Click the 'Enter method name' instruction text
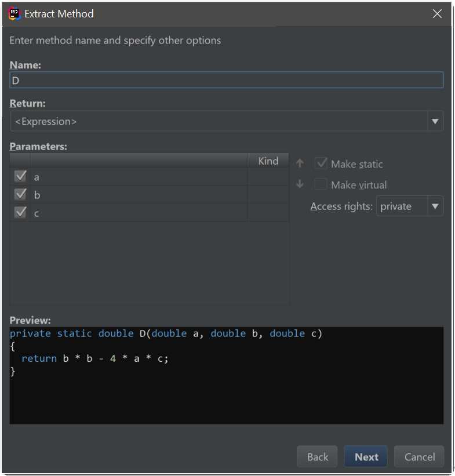455x476 pixels. pyautogui.click(x=115, y=41)
